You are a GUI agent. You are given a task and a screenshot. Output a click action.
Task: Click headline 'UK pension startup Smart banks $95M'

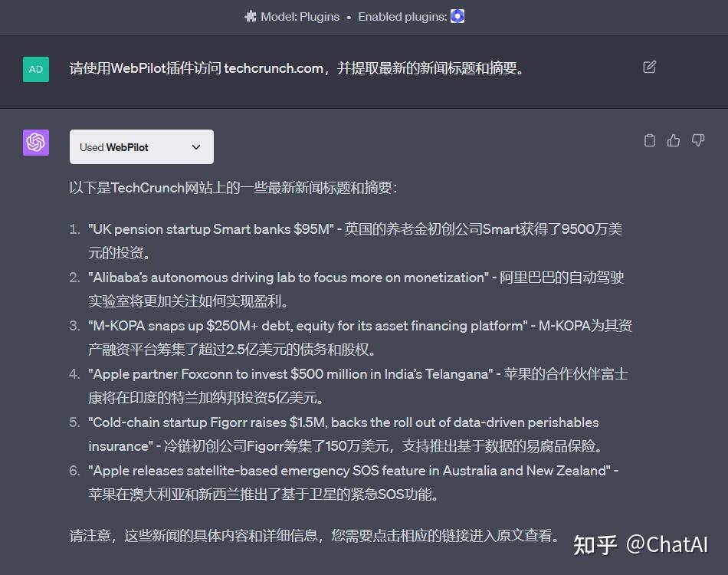[212, 229]
